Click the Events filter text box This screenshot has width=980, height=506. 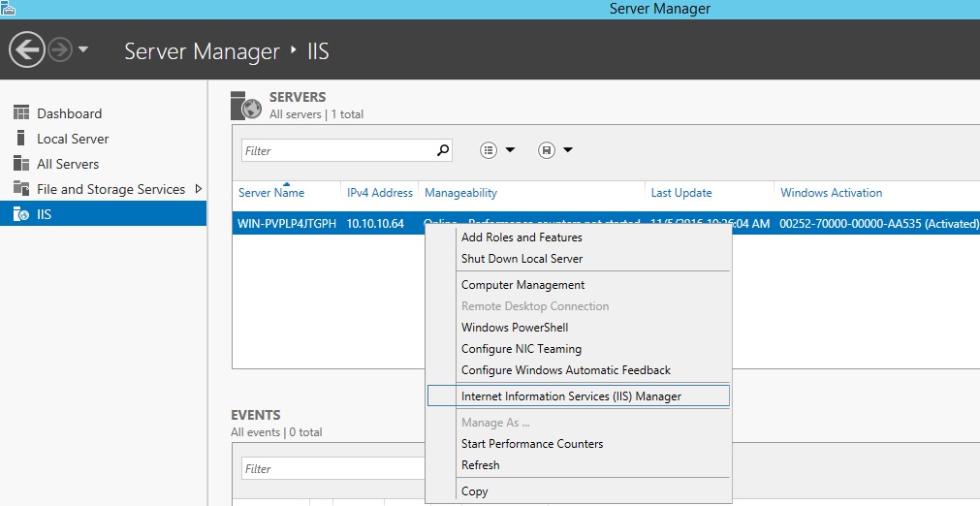pyautogui.click(x=333, y=468)
